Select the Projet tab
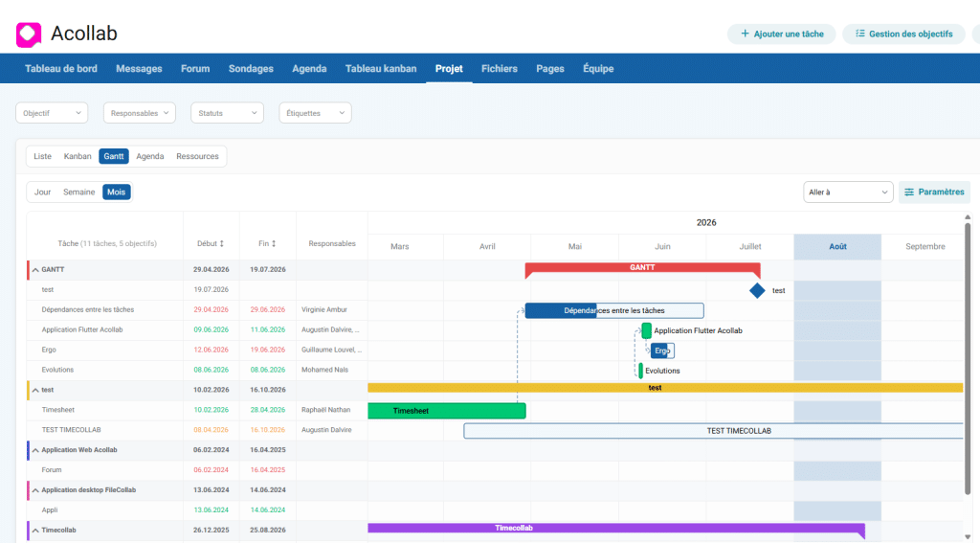980x543 pixels. (x=449, y=69)
